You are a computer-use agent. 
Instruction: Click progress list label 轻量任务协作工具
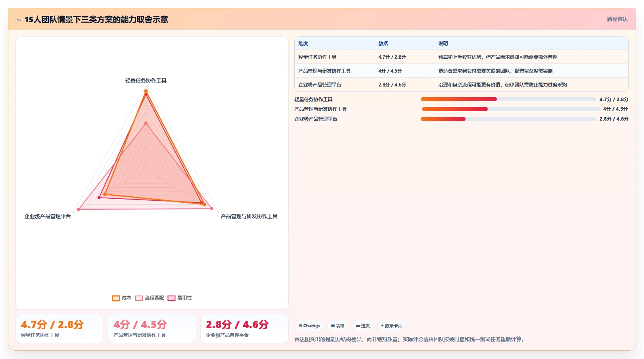313,100
